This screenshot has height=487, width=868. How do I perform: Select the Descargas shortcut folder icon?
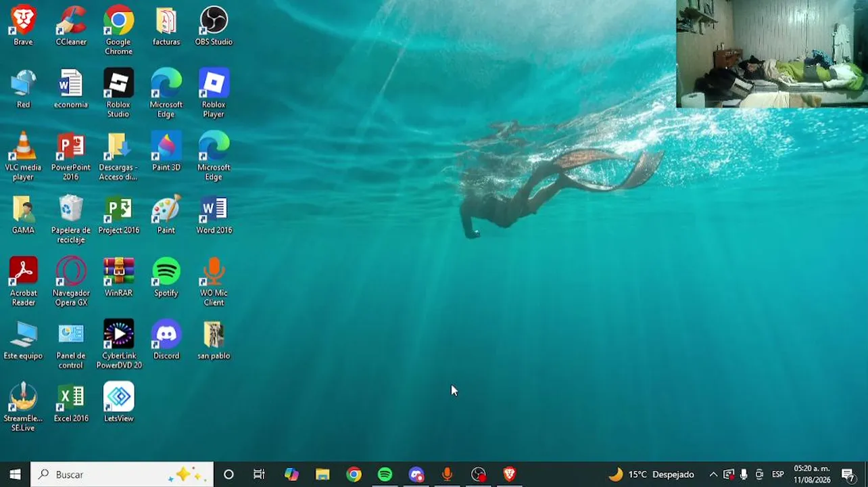tap(118, 156)
